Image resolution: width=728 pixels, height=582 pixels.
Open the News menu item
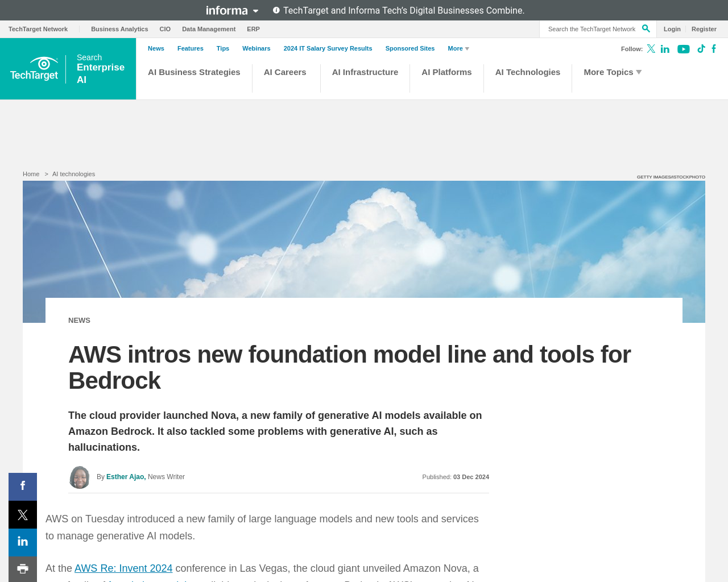pos(156,48)
